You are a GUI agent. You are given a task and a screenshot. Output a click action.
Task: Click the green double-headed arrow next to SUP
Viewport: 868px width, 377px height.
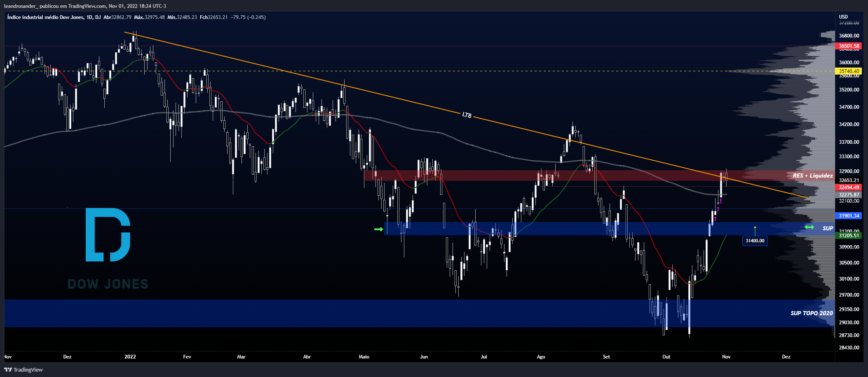point(809,227)
